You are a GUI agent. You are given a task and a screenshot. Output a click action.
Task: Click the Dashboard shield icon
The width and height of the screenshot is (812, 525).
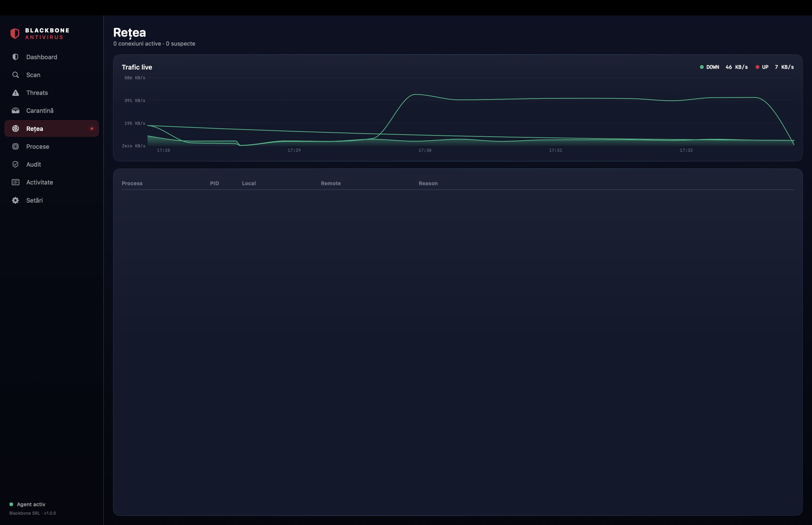tap(15, 57)
